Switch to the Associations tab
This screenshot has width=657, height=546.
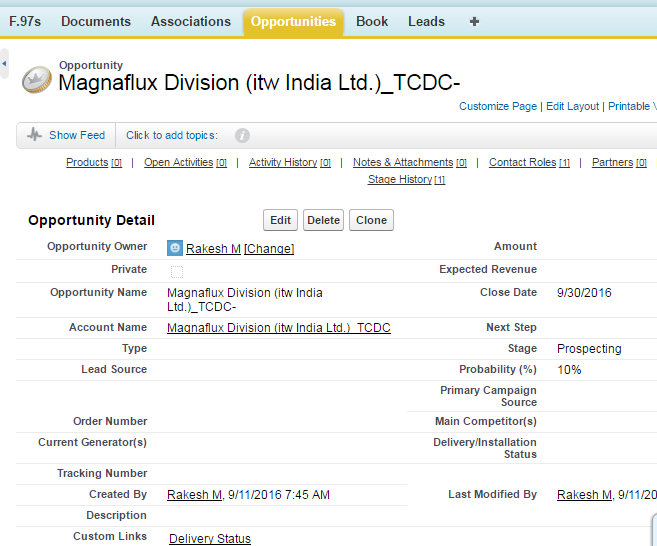pos(191,21)
